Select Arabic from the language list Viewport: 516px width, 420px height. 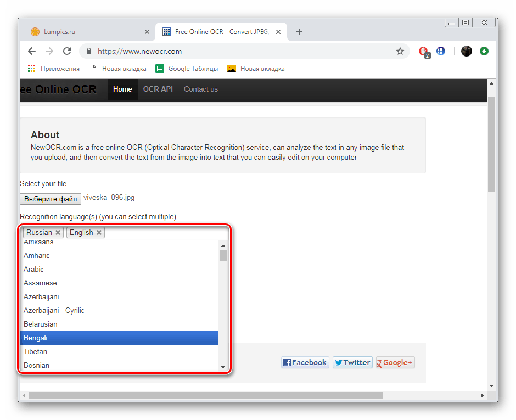[x=119, y=269]
